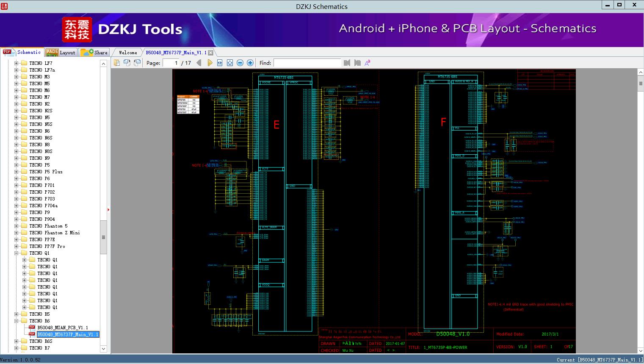This screenshot has height=364, width=644.
Task: Close the B50048_MT6737P_Main_V1.1 tab
Action: tap(210, 53)
